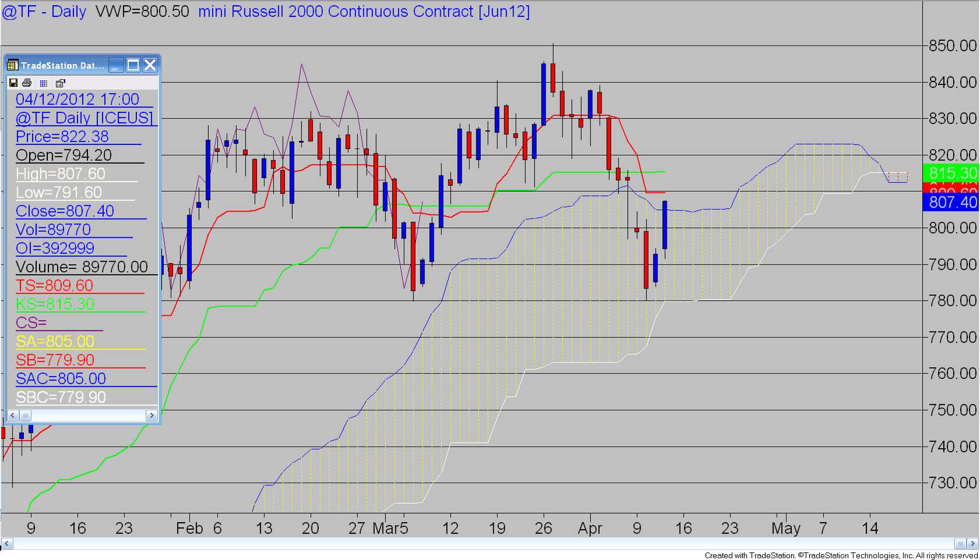Click the Created with TradeStation copyright text
The height and width of the screenshot is (560, 980).
pos(842,555)
